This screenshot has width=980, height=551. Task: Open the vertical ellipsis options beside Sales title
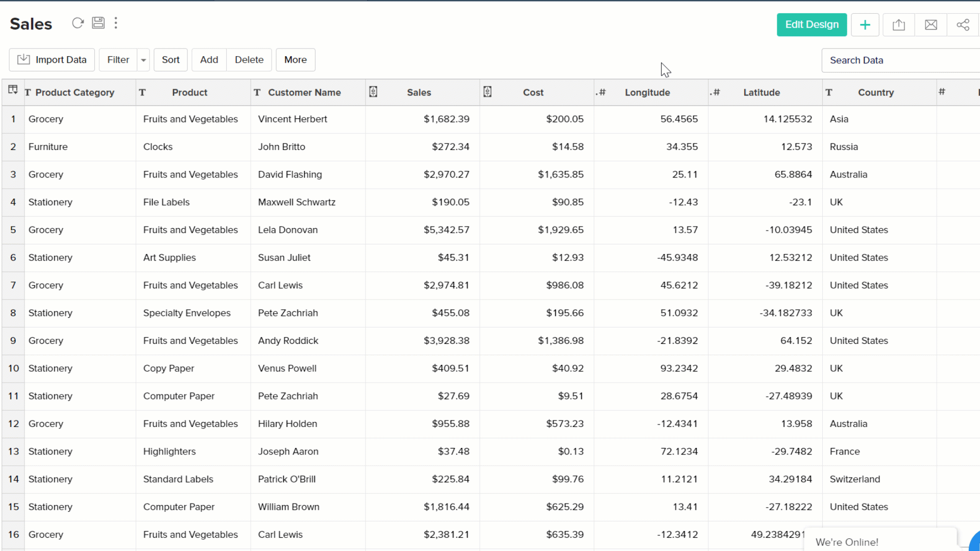click(x=116, y=23)
